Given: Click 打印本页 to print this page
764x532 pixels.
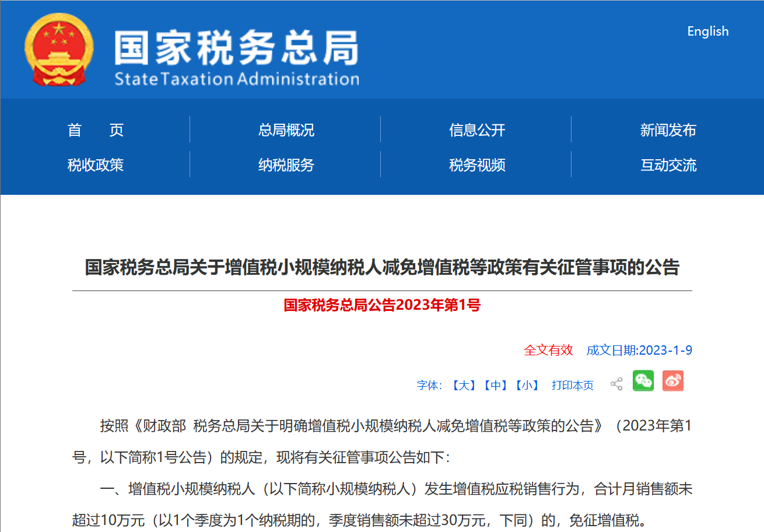Looking at the screenshot, I should tap(573, 385).
